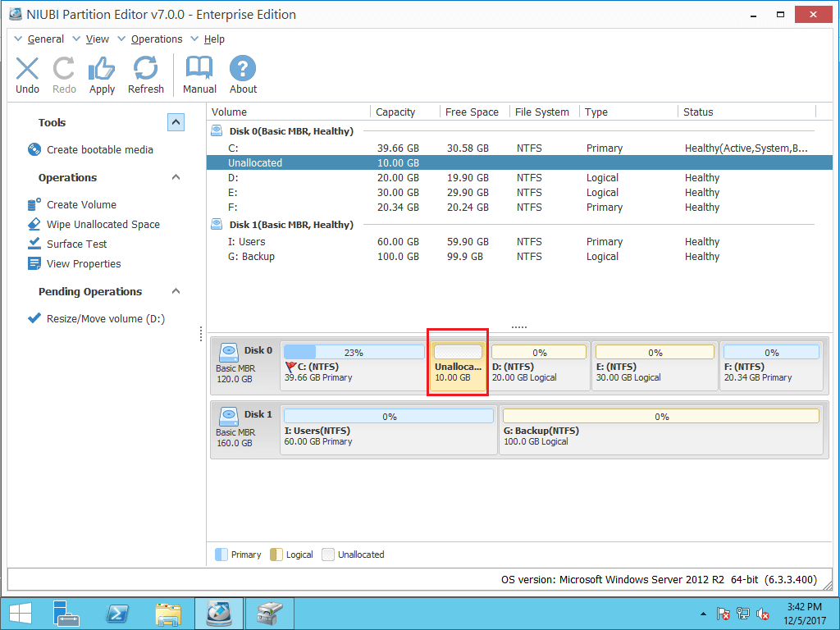
Task: Open File Explorer from the taskbar
Action: [167, 614]
